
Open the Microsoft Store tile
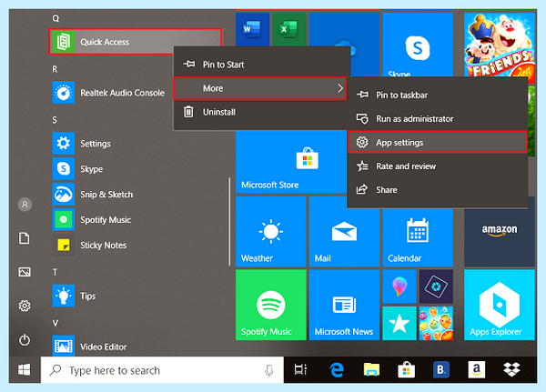pyautogui.click(x=291, y=162)
